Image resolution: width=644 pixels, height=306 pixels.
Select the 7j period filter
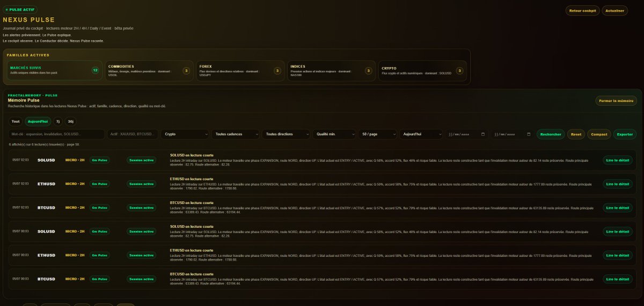click(x=58, y=121)
